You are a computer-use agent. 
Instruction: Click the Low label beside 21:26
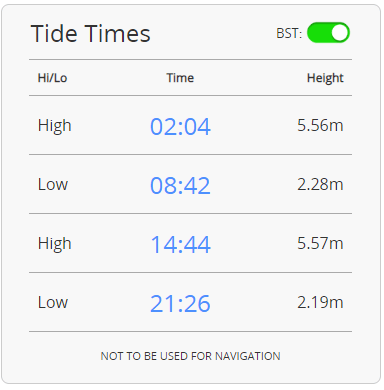[x=53, y=302]
